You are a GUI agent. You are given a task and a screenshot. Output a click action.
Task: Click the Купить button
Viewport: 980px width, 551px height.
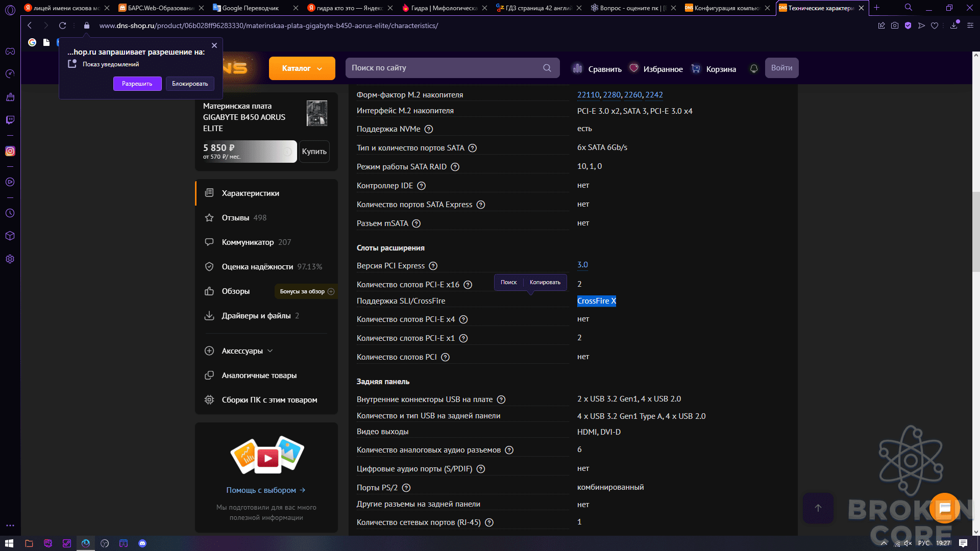pyautogui.click(x=314, y=152)
